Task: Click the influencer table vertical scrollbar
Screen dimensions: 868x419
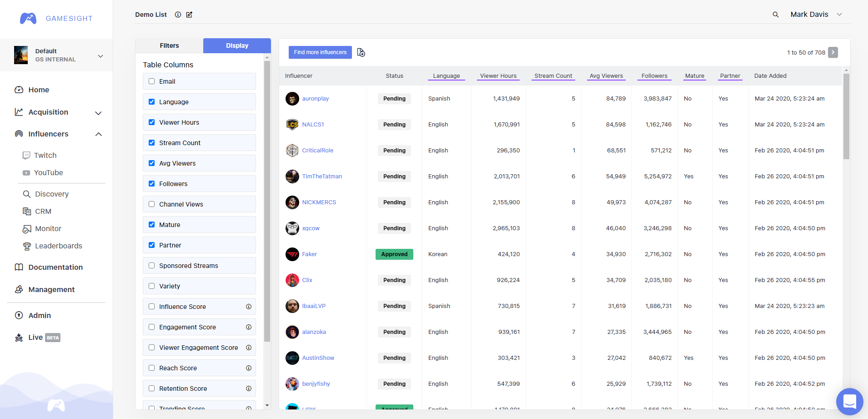Action: click(846, 116)
